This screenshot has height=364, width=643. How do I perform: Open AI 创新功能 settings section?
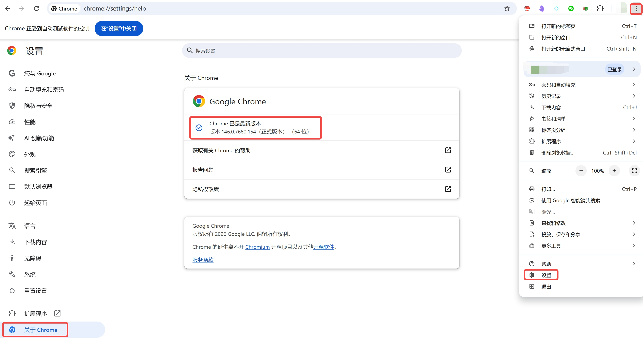click(x=53, y=138)
